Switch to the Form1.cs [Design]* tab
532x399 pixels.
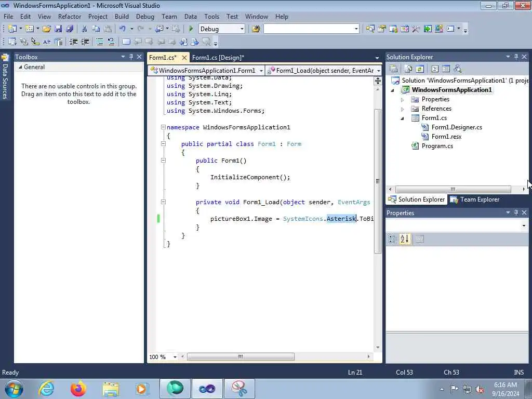click(x=218, y=57)
